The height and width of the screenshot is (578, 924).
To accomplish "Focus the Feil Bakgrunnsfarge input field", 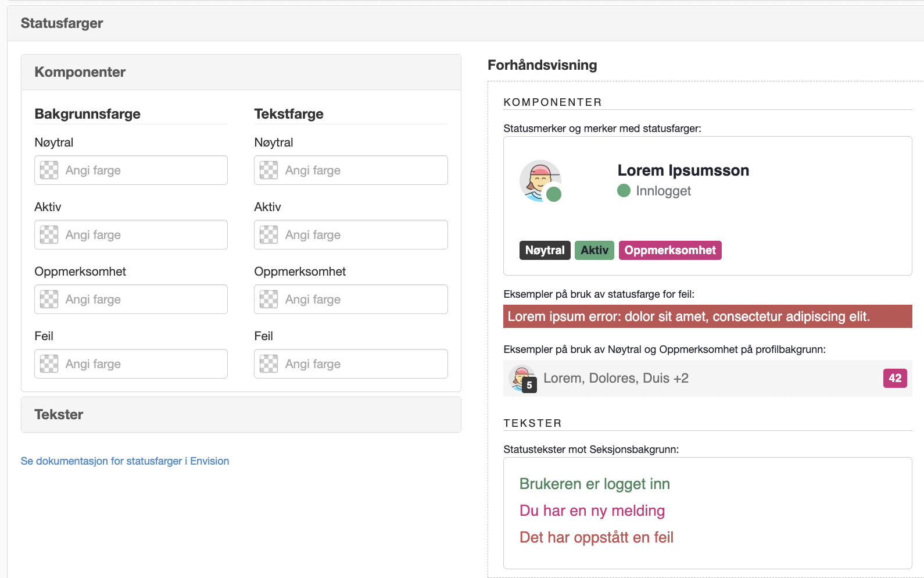I will click(x=131, y=364).
